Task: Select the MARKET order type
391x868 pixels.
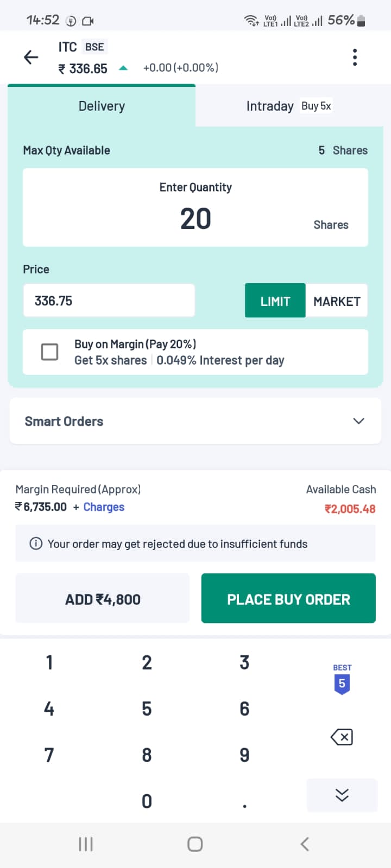Action: click(337, 301)
